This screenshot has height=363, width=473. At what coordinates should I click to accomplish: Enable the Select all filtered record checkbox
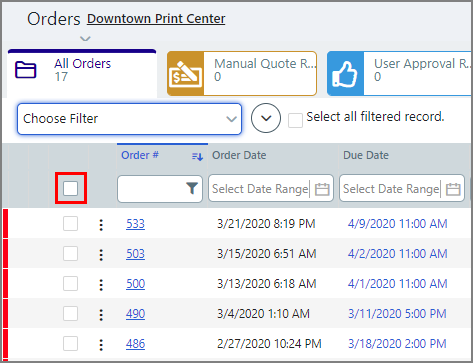click(295, 120)
